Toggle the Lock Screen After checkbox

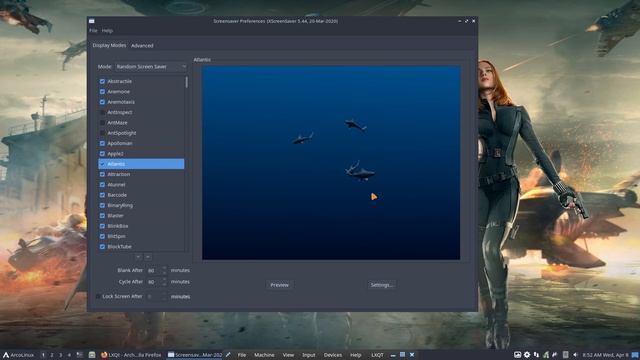pyautogui.click(x=98, y=296)
